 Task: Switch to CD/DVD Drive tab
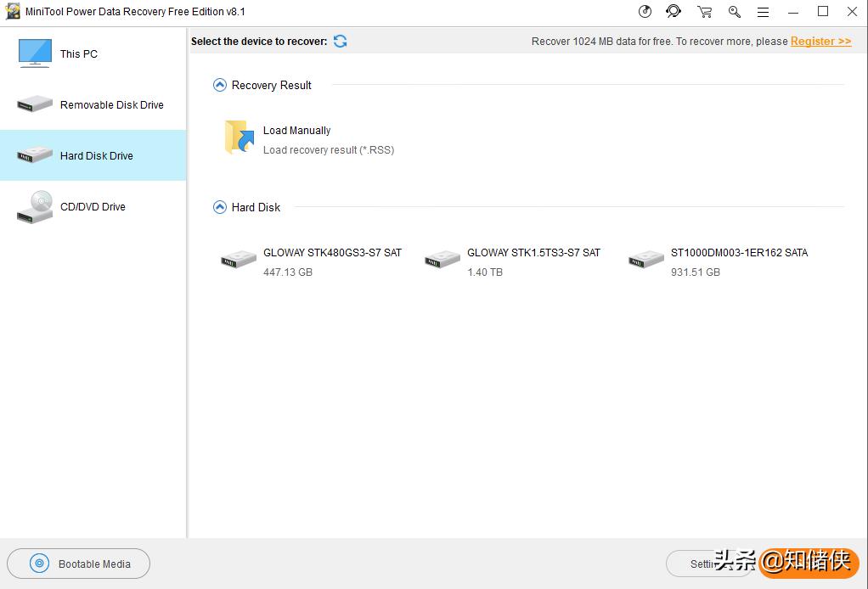(x=93, y=206)
